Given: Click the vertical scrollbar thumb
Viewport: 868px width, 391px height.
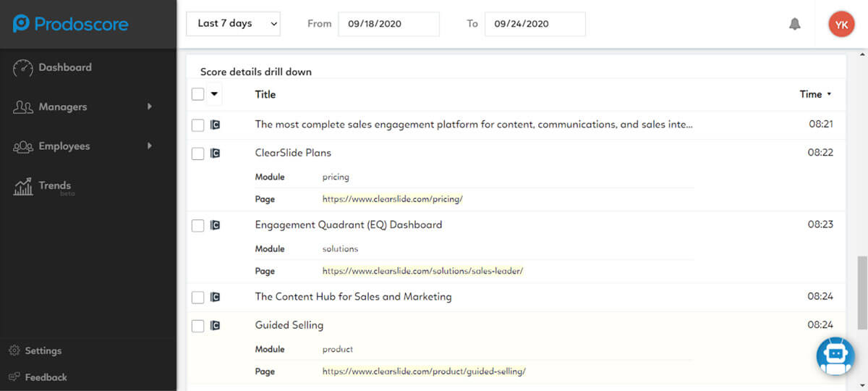Looking at the screenshot, I should (861, 292).
